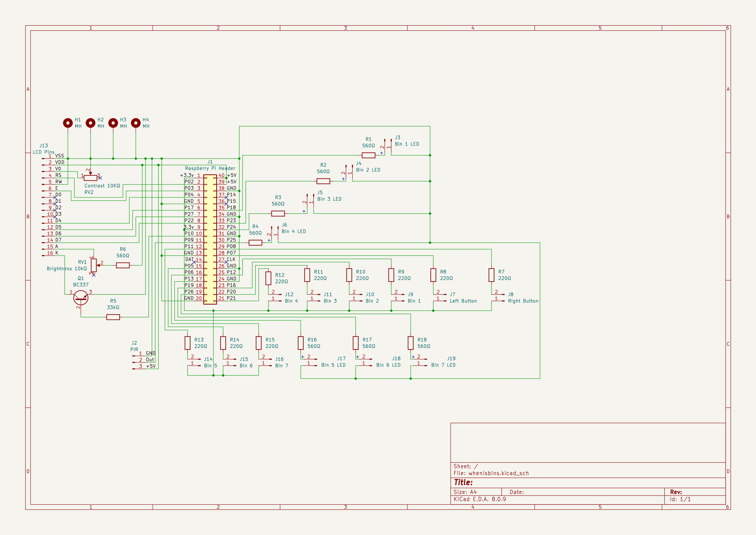
Task: Click the 'Bin 7 LED' connector label
Action: coord(443,365)
